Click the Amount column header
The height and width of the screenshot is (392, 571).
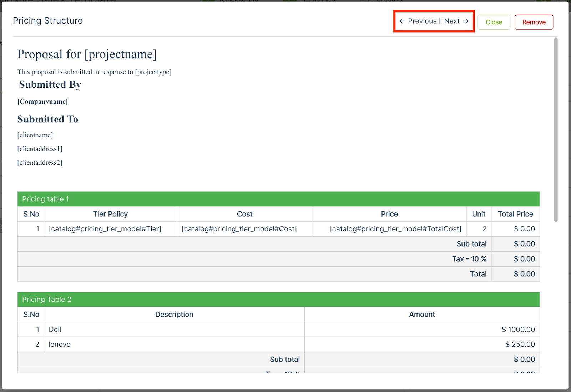[x=422, y=315]
